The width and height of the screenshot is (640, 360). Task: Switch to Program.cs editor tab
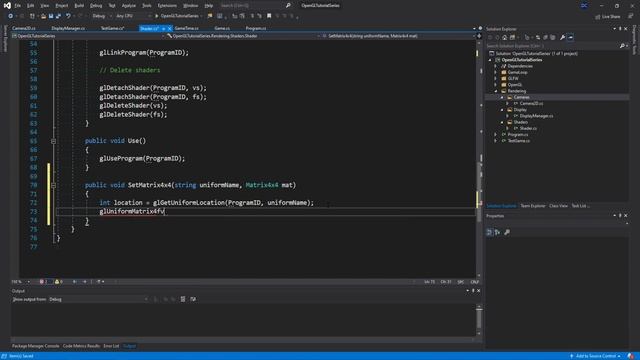256,29
